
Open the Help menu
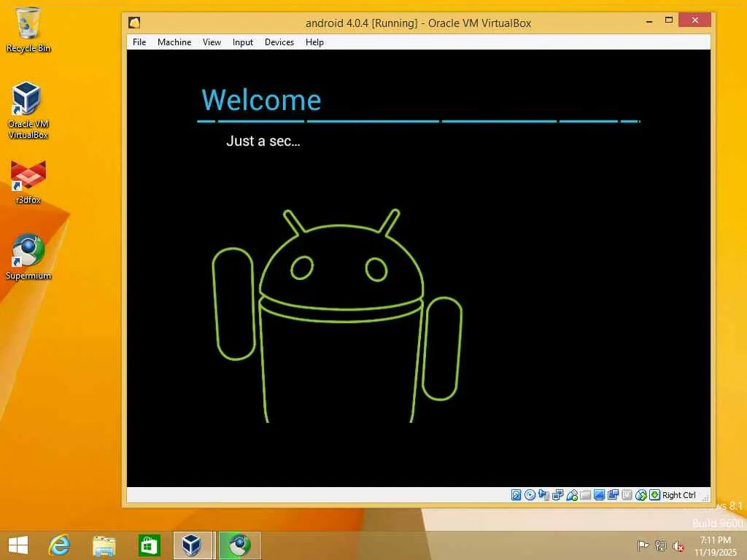coord(314,42)
